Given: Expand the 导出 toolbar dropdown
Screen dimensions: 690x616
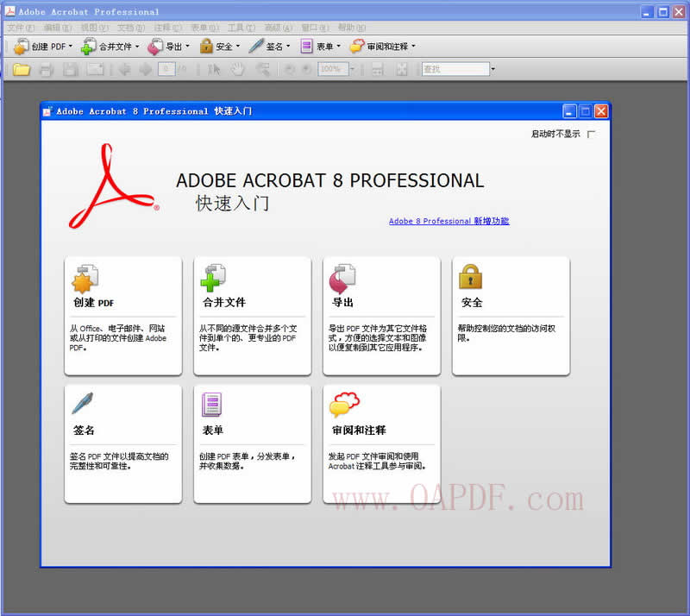Looking at the screenshot, I should pyautogui.click(x=187, y=46).
